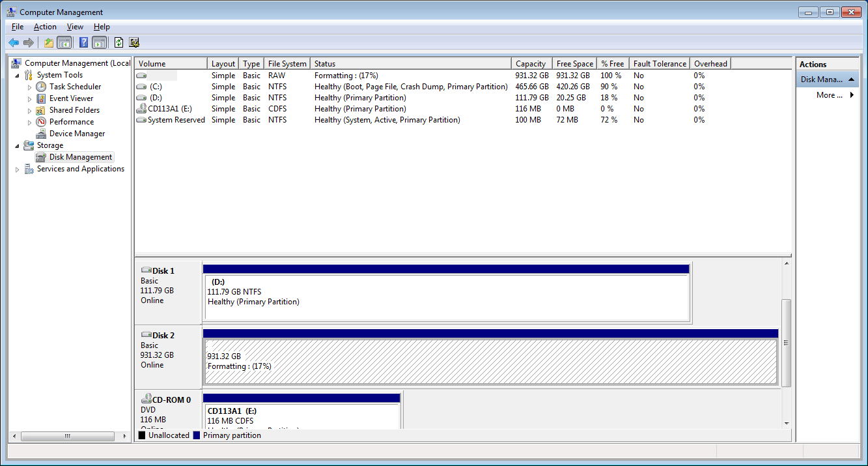Select the Device Manager icon in the sidebar
The image size is (868, 466).
click(x=40, y=133)
